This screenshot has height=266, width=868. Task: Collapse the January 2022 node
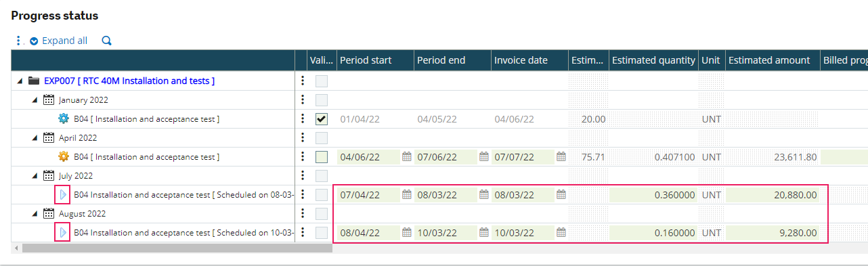click(35, 99)
